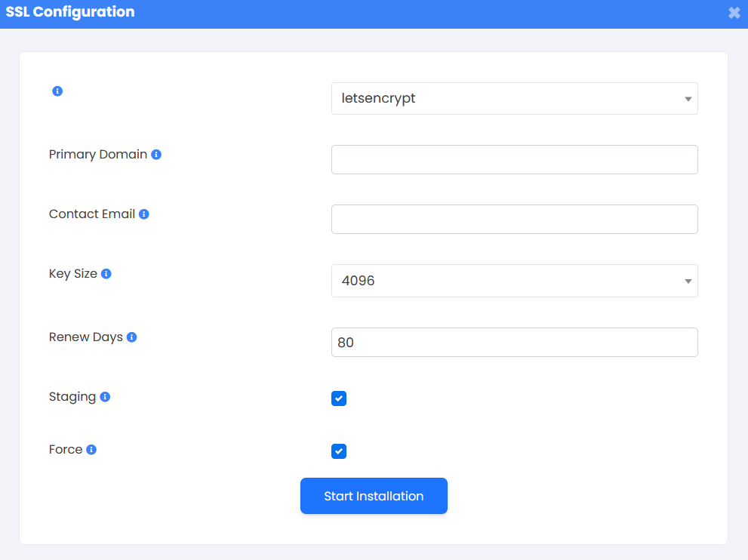Image resolution: width=748 pixels, height=560 pixels.
Task: Click the Staging info icon
Action: click(x=105, y=397)
